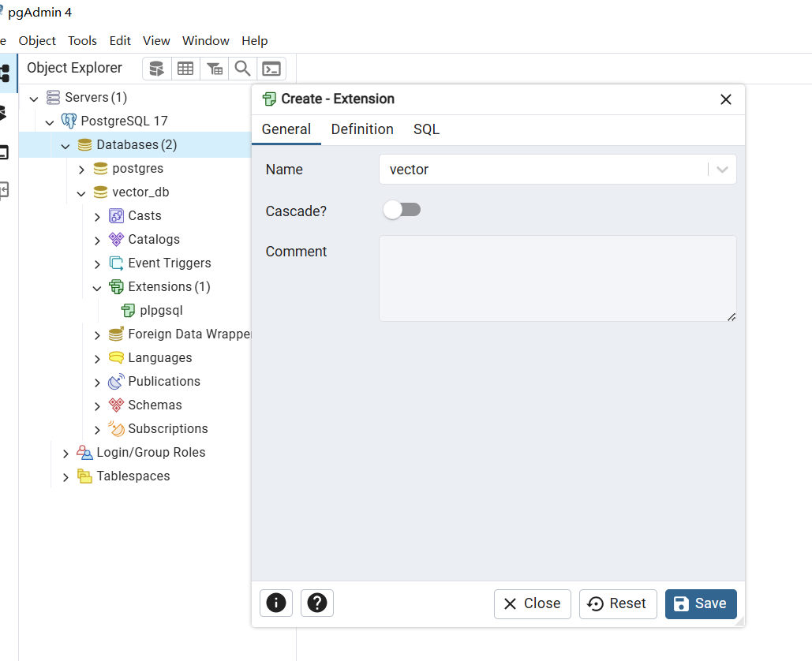812x661 pixels.
Task: Click the Subscriptions node icon
Action: tap(116, 428)
